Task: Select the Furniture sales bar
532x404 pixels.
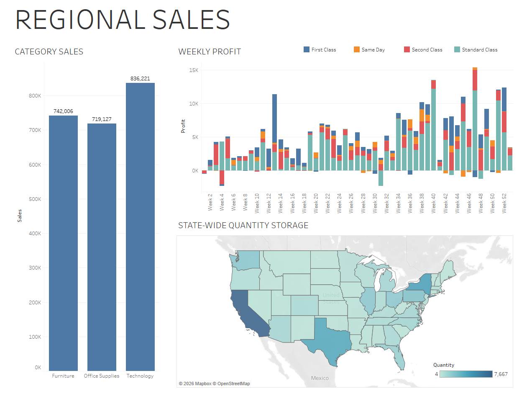Action: (x=63, y=243)
